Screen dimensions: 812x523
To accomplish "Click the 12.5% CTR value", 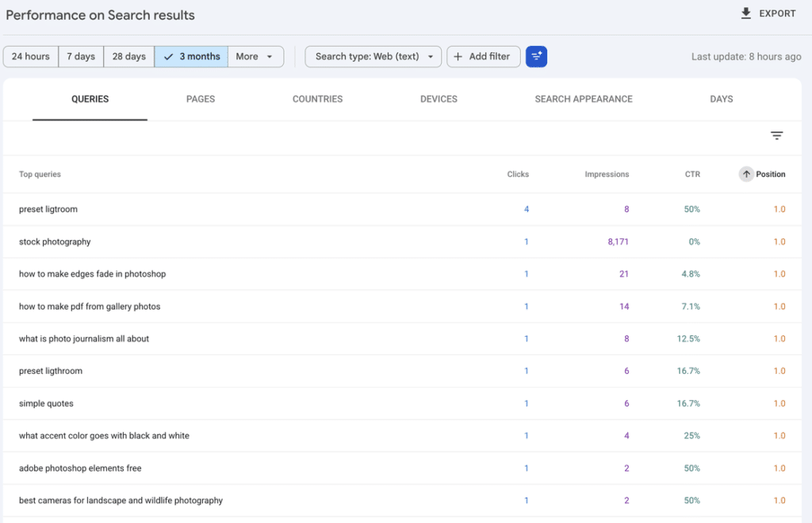I will point(689,338).
